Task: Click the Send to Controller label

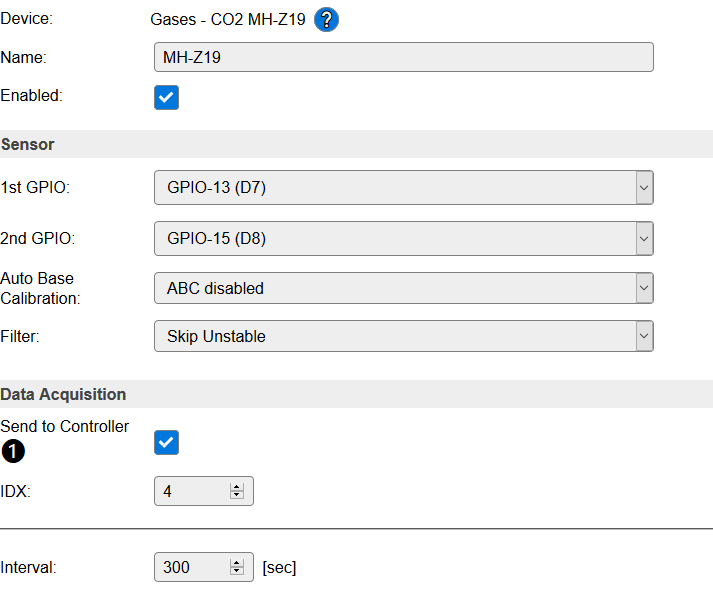Action: 65,426
